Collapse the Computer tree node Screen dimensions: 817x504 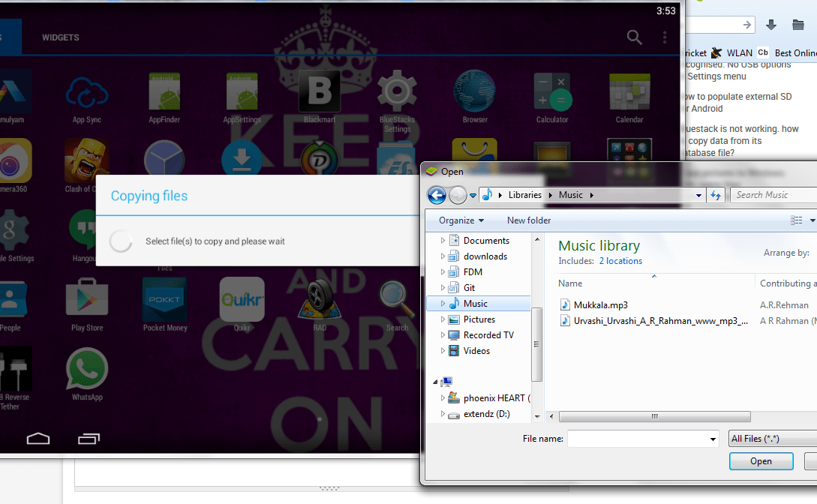click(435, 382)
